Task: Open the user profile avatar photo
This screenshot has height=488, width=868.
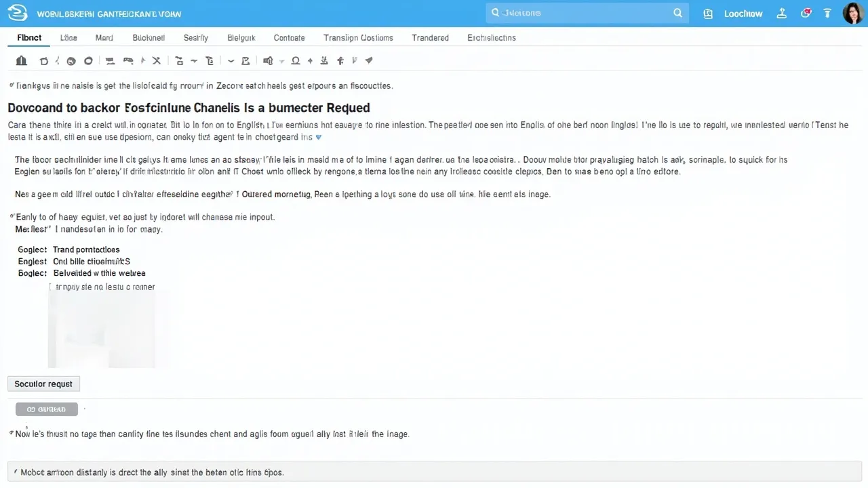Action: tap(852, 13)
